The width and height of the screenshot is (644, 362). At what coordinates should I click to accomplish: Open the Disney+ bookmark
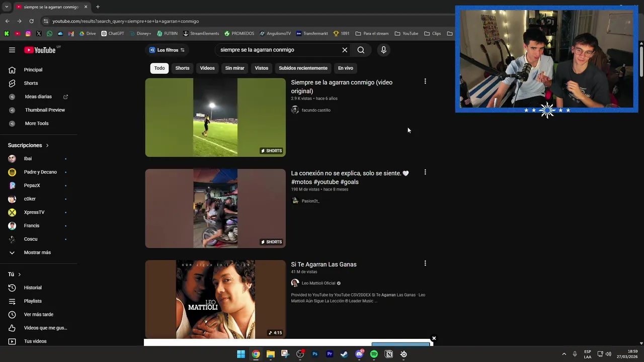coord(140,34)
